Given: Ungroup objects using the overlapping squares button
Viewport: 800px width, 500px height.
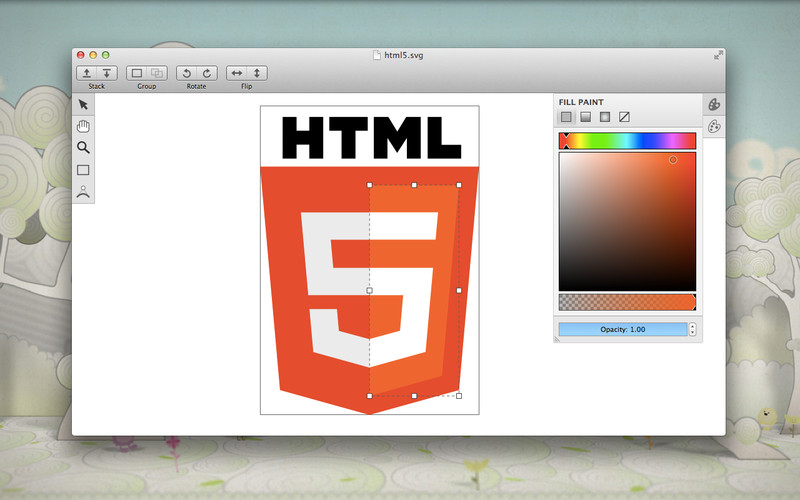Looking at the screenshot, I should pos(157,73).
